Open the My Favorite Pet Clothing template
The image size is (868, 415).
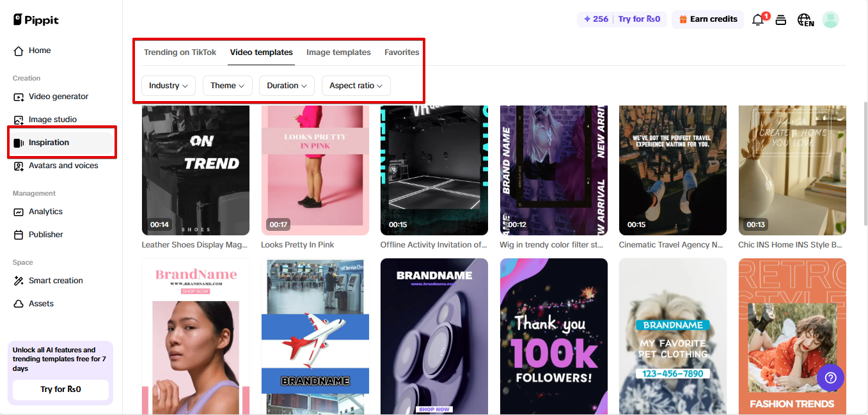pos(673,336)
